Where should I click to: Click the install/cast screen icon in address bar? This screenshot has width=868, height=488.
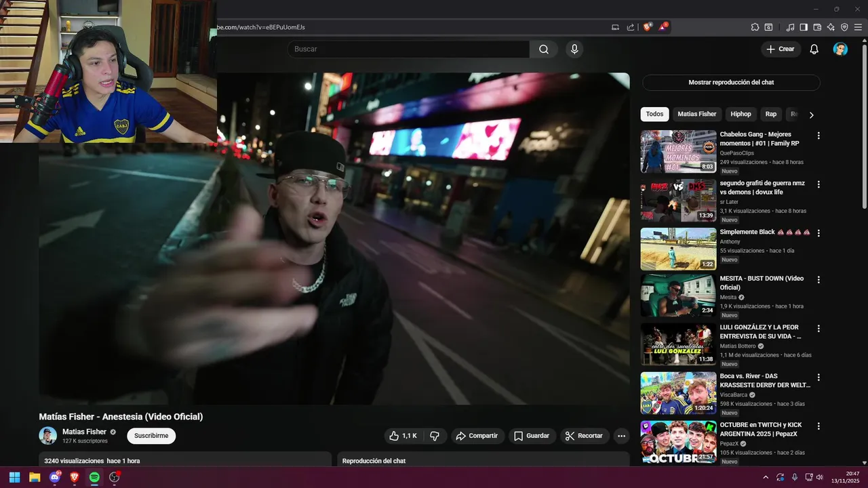tap(615, 27)
